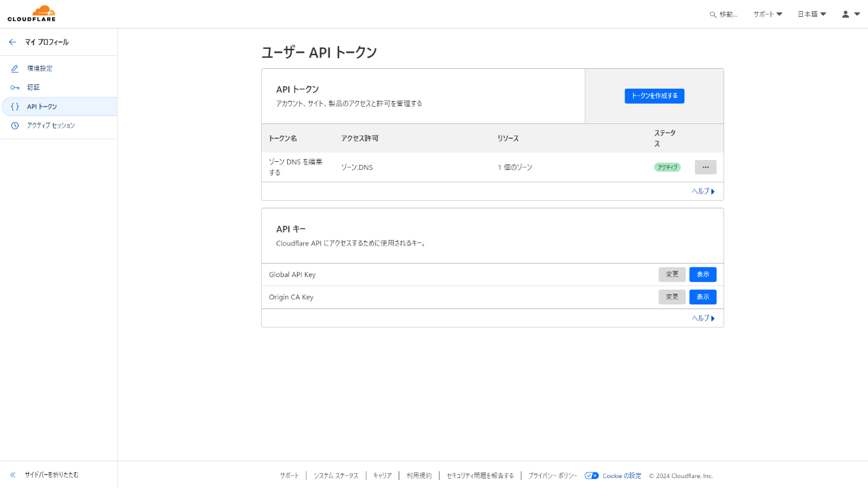Click the pencil icon for 環境設定
Screen dimensions: 868x488
pyautogui.click(x=15, y=68)
